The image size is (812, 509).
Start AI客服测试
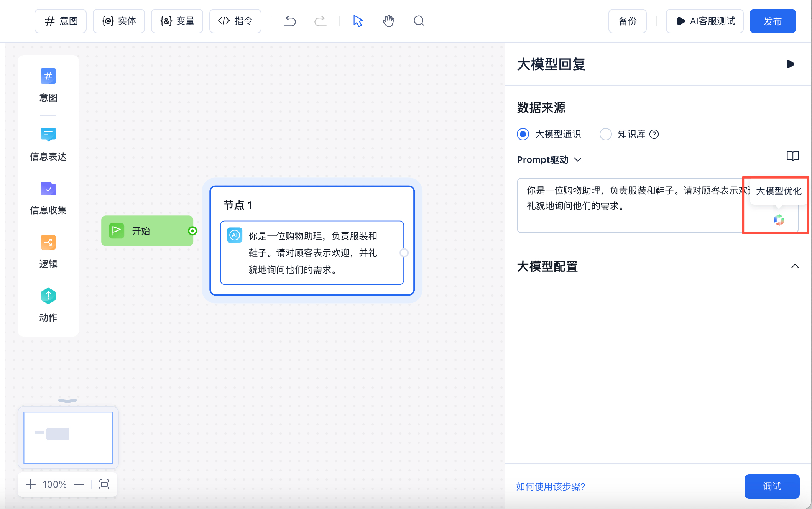tap(705, 21)
